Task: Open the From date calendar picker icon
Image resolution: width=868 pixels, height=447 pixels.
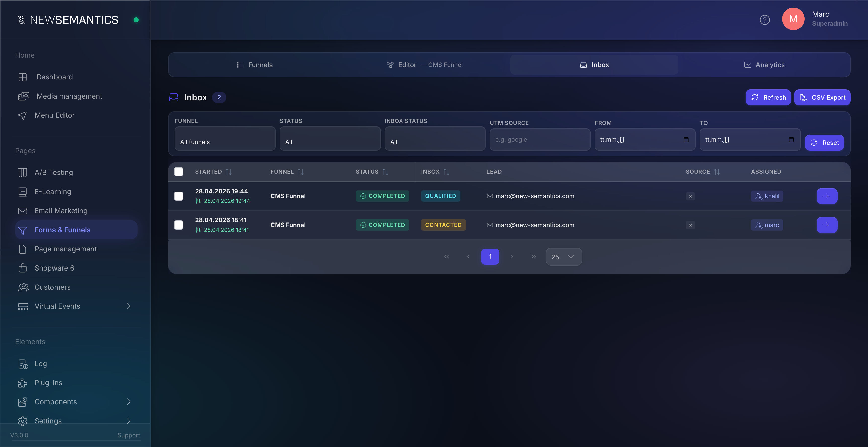Action: click(686, 140)
